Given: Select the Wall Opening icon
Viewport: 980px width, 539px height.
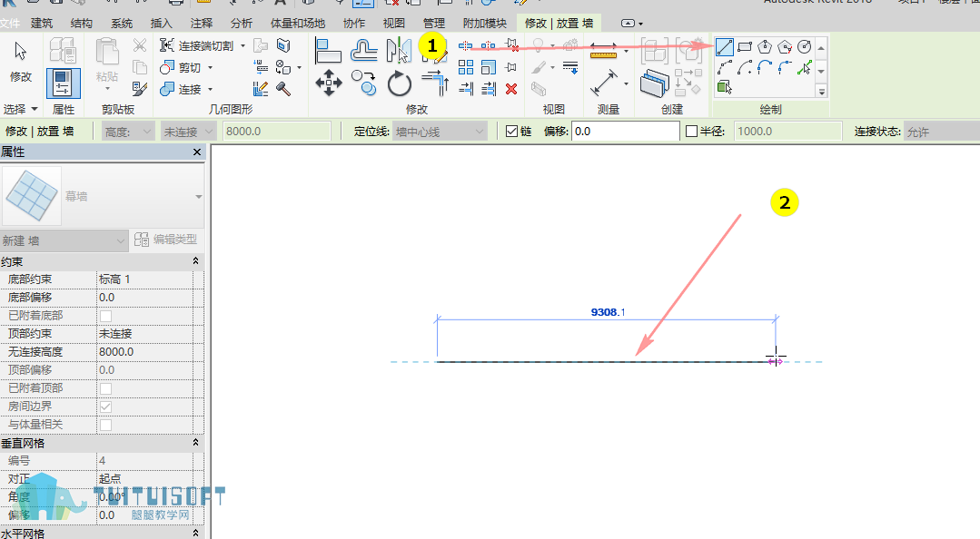Looking at the screenshot, I should click(283, 45).
